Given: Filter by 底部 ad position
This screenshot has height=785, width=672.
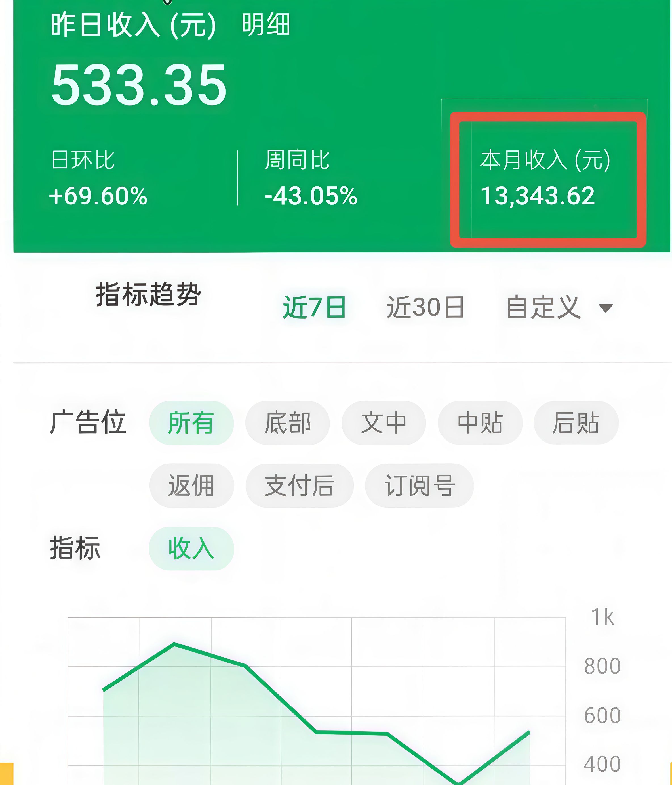Looking at the screenshot, I should (x=287, y=423).
